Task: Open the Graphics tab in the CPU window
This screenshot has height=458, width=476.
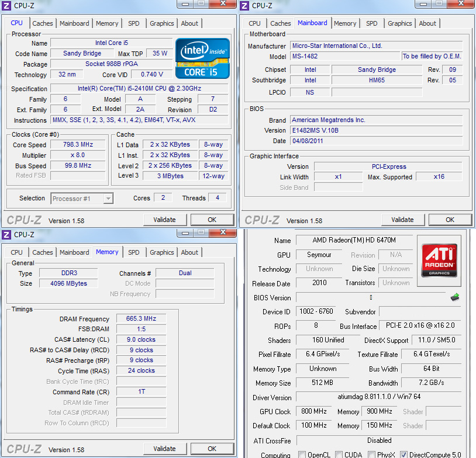Action: 162,23
